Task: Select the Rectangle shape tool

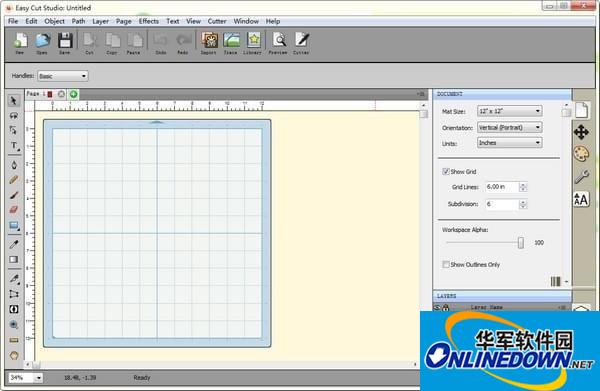Action: pyautogui.click(x=14, y=226)
